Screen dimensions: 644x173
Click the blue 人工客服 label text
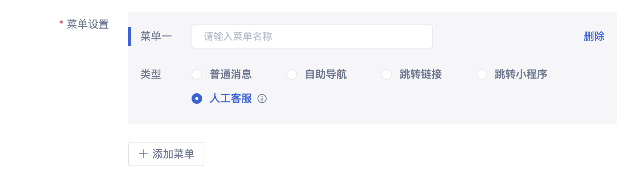231,99
